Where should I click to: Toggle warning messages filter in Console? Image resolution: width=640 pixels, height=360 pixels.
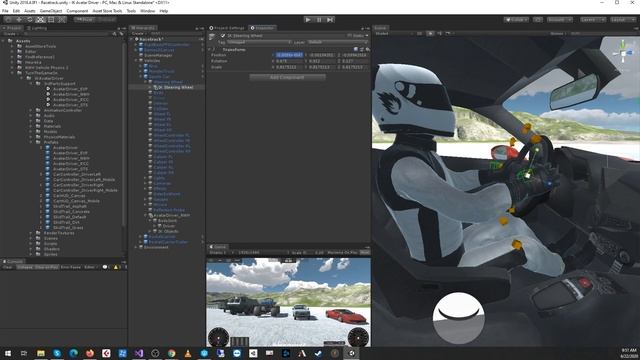116,267
